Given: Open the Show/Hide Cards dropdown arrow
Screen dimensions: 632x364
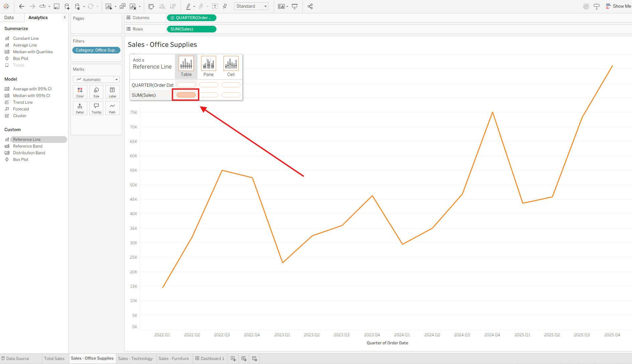Looking at the screenshot, I should 287,6.
